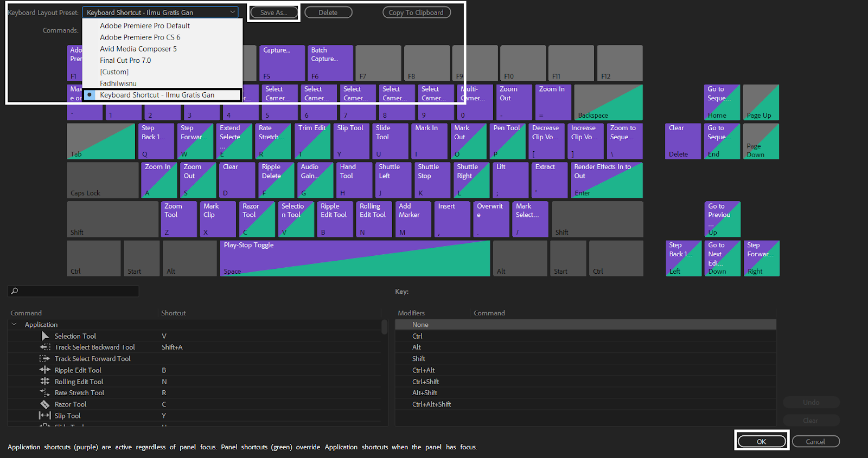Viewport: 868px width, 458px height.
Task: Select Keyboard Shortcut - Ilmu Gratis Gan entry
Action: pos(162,95)
